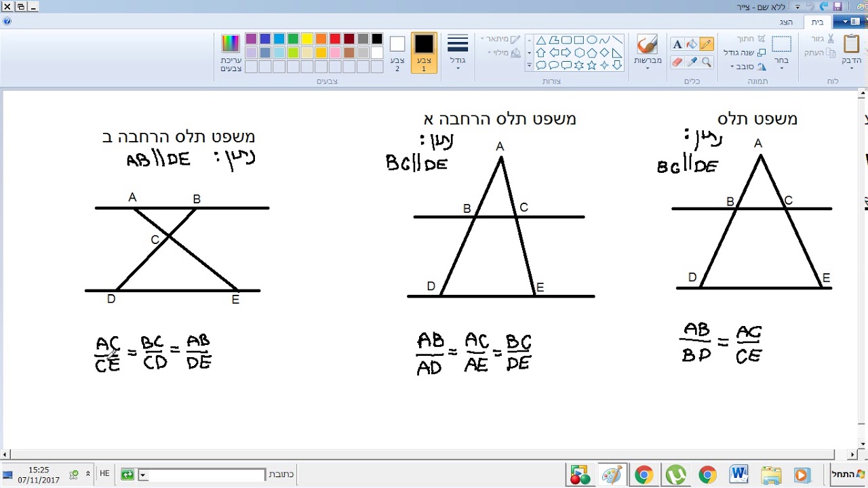The width and height of the screenshot is (868, 488).
Task: Choose the Five-point star shape
Action: tap(591, 65)
